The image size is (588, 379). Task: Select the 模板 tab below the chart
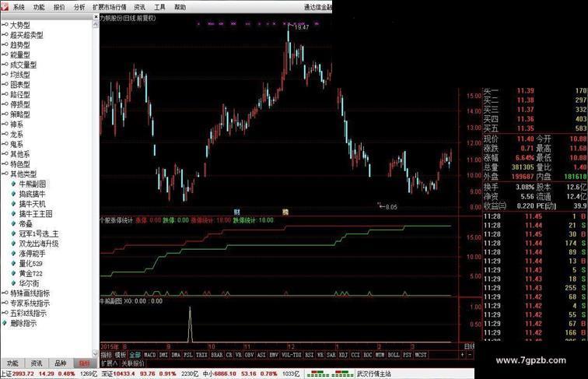click(121, 355)
